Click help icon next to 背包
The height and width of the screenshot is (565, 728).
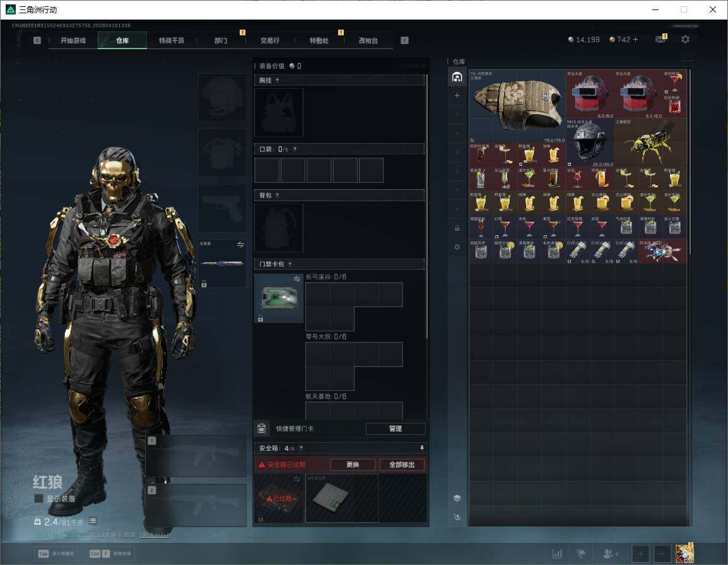coord(277,195)
